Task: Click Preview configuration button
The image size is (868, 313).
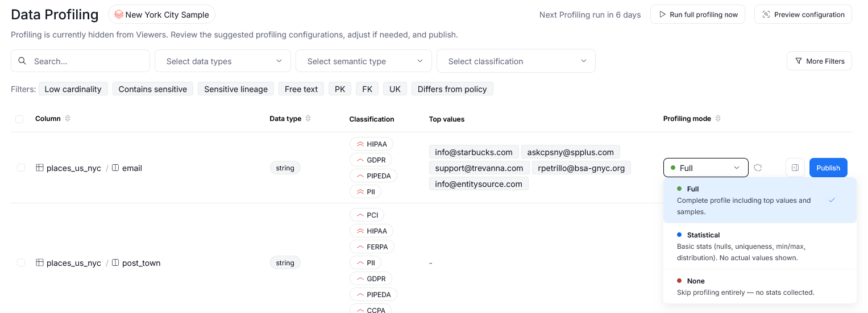Action: click(x=803, y=15)
